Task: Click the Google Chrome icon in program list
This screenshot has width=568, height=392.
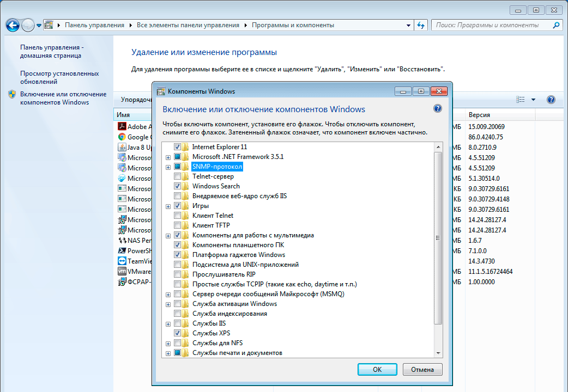Action: (x=122, y=137)
